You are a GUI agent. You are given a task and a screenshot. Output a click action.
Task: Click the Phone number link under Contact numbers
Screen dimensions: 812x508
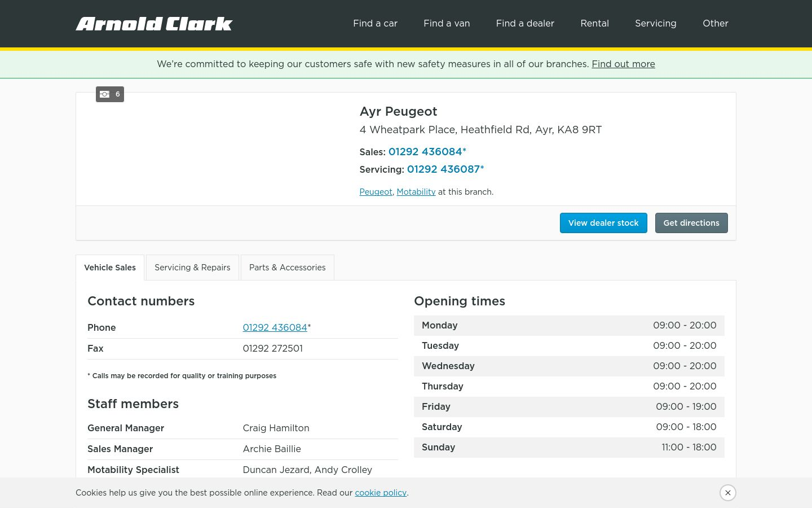275,328
